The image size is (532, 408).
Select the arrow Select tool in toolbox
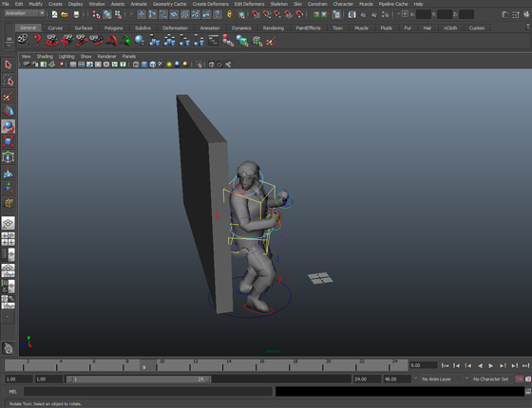9,65
